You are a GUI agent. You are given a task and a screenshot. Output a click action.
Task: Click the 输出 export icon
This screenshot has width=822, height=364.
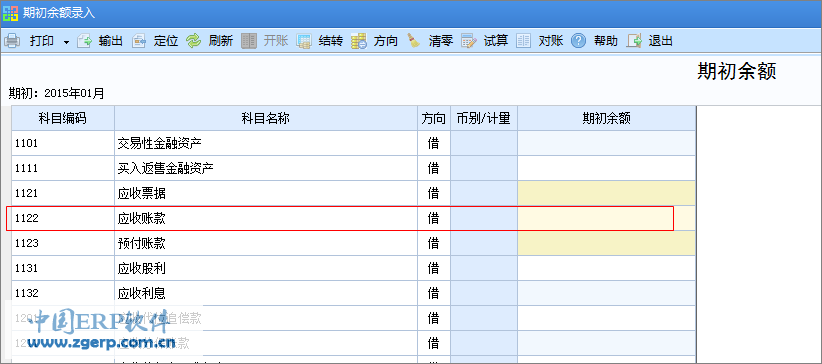[x=84, y=41]
